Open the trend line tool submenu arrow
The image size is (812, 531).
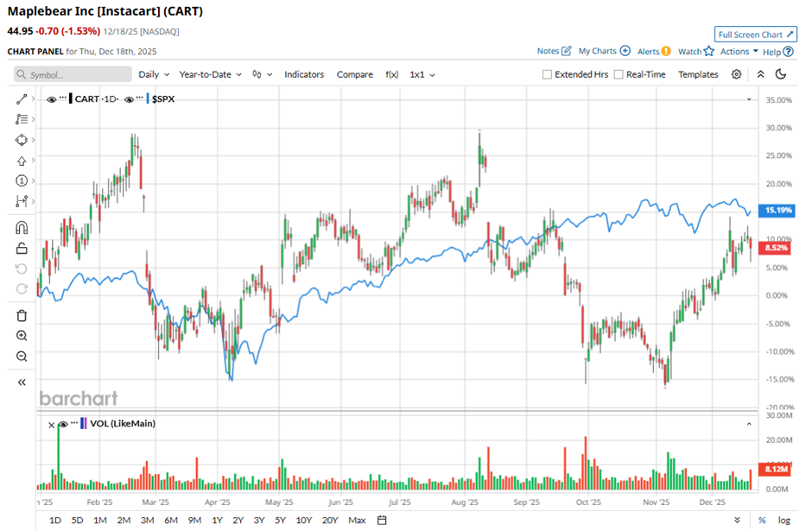click(x=33, y=98)
